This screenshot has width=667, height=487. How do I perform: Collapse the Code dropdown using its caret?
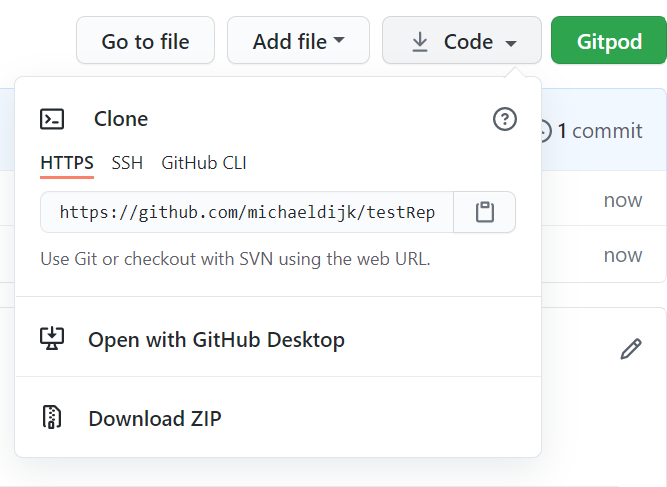point(511,43)
